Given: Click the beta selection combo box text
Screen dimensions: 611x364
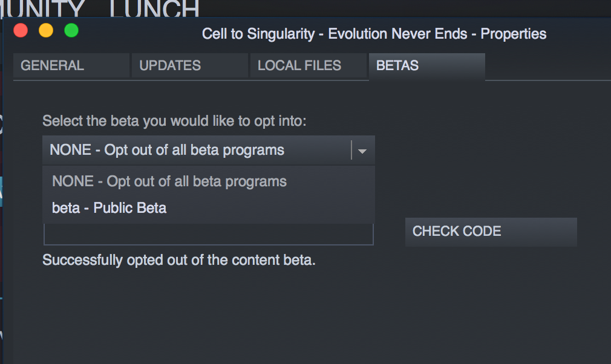Looking at the screenshot, I should 167,151.
